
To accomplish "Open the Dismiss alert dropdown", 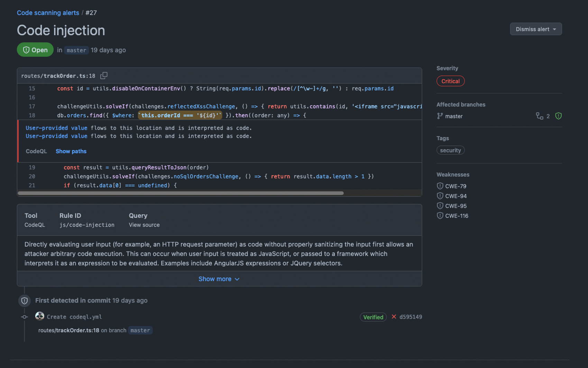I will [x=535, y=29].
